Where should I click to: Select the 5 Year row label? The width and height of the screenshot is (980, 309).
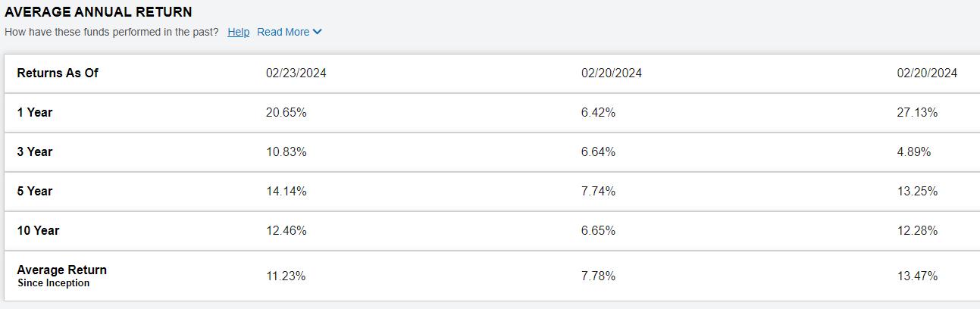(x=35, y=191)
